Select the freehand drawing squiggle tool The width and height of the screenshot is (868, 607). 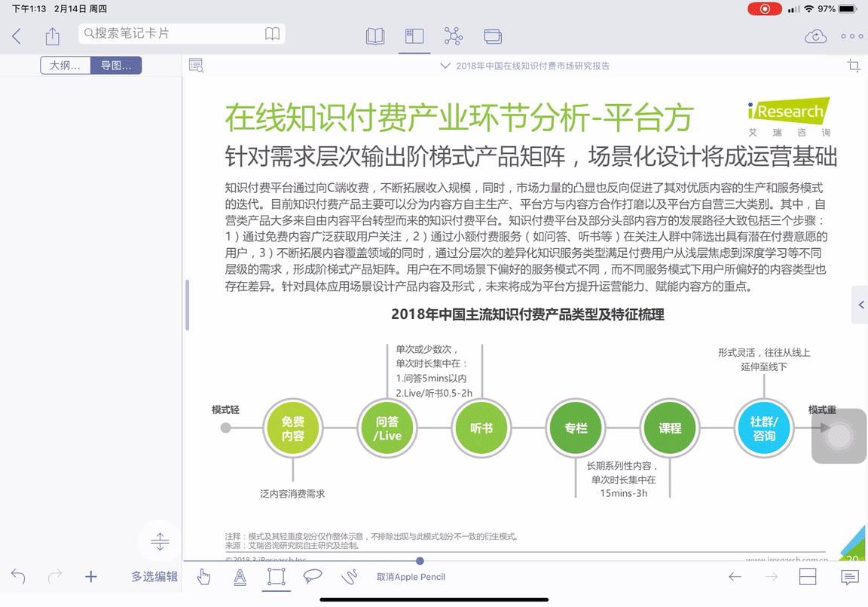tap(349, 576)
